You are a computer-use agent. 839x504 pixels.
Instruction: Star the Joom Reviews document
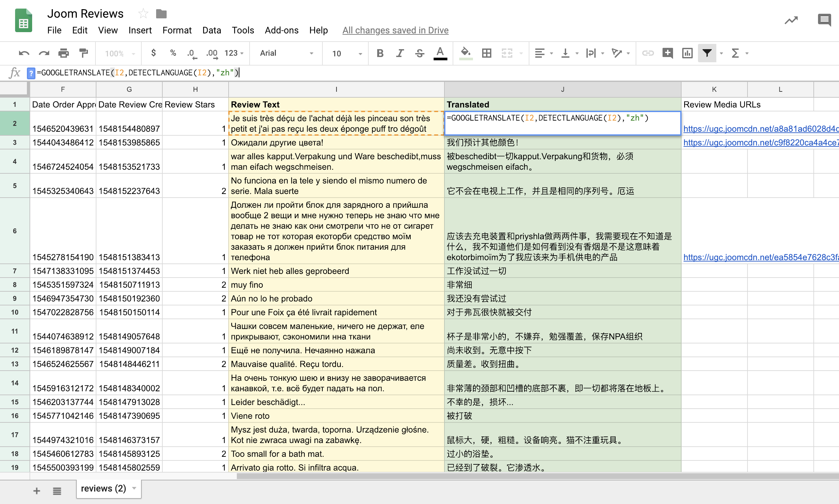(143, 14)
